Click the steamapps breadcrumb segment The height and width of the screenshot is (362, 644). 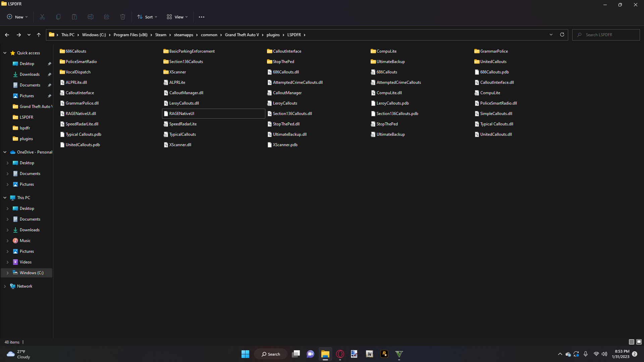[x=183, y=35]
